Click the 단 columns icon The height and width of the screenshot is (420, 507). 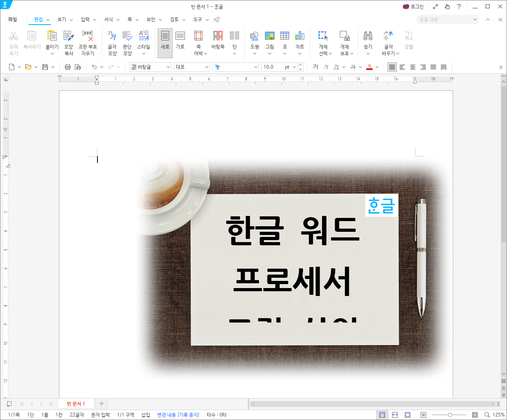(234, 36)
